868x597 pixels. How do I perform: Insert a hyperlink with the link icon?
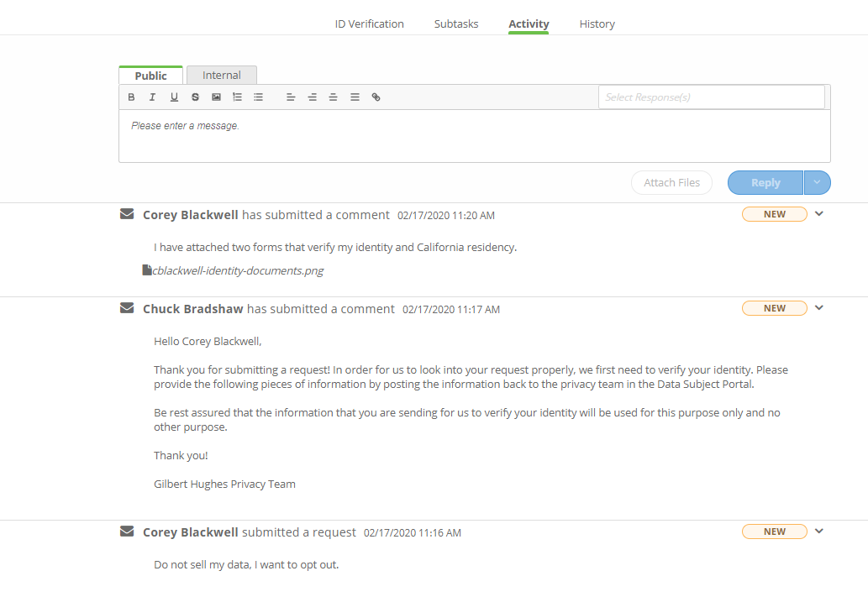(376, 97)
